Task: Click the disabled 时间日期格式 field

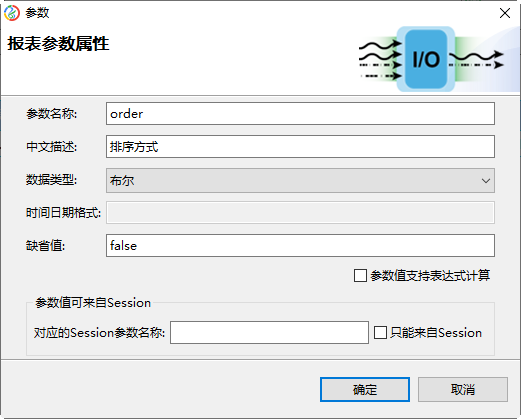Action: [x=300, y=212]
